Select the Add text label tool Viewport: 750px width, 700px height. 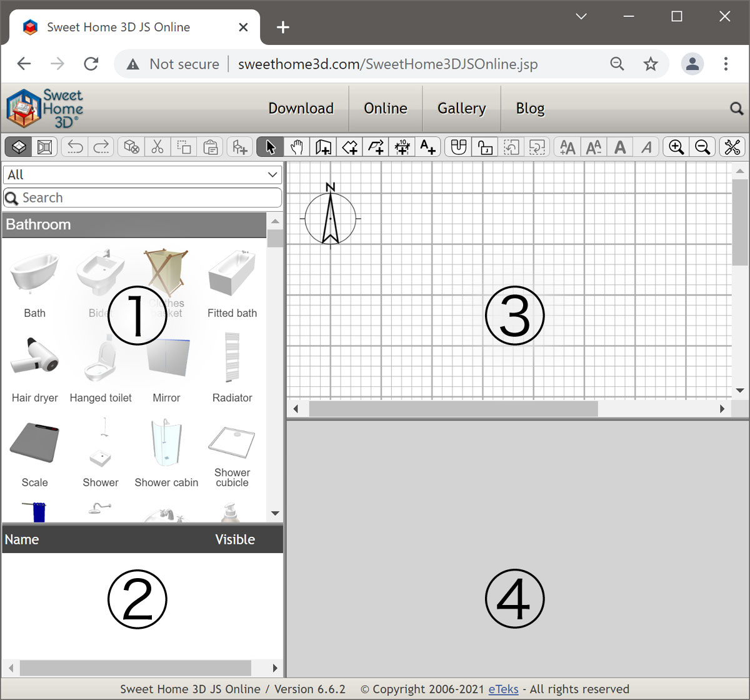[427, 147]
